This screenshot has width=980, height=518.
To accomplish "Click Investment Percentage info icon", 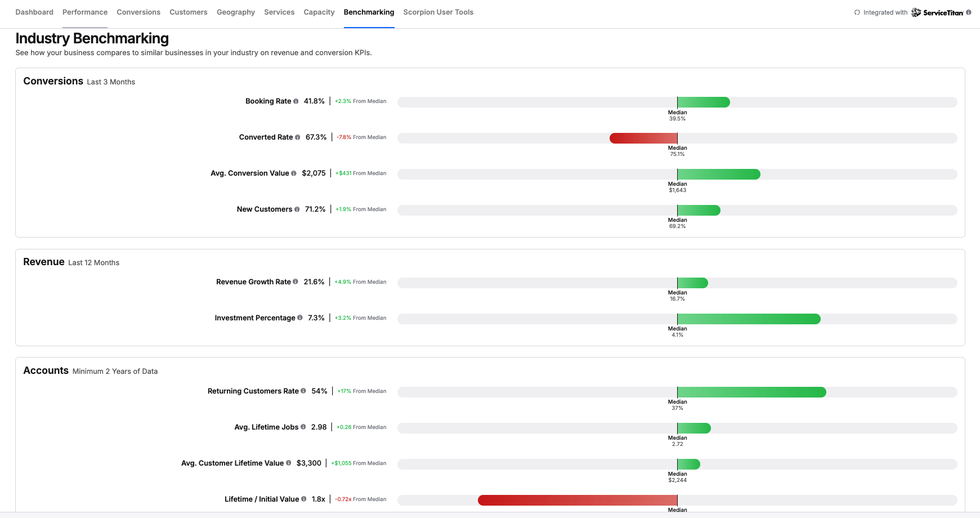I will pos(300,318).
